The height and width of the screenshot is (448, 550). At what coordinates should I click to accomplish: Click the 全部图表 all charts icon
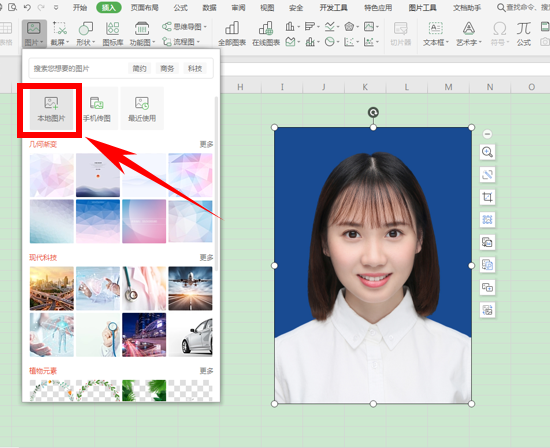coord(232,34)
